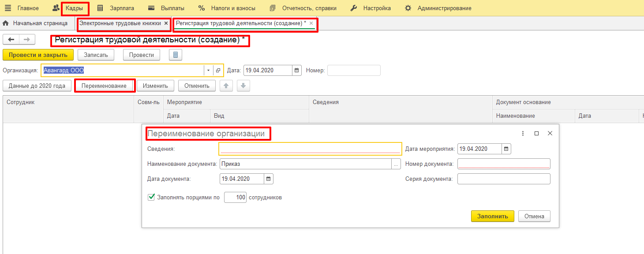Viewport: 644px width, 254px height.
Task: Click the forward navigation arrow
Action: 26,40
